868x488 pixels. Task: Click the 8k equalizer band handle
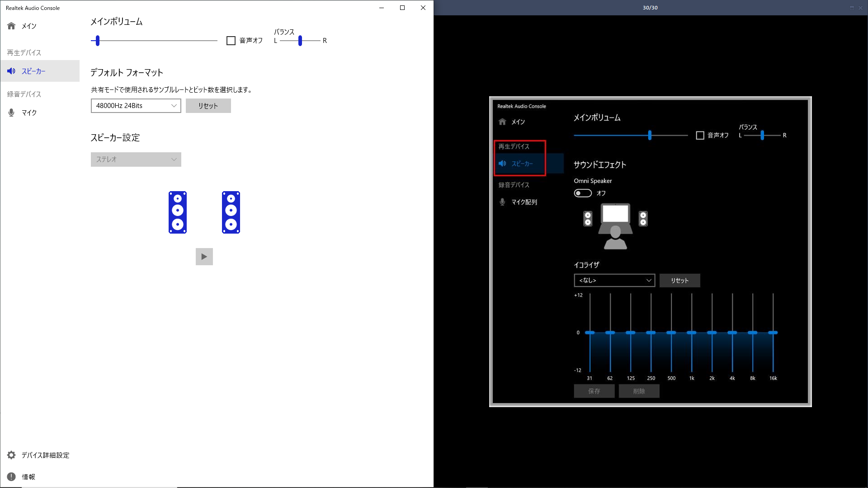pos(752,333)
